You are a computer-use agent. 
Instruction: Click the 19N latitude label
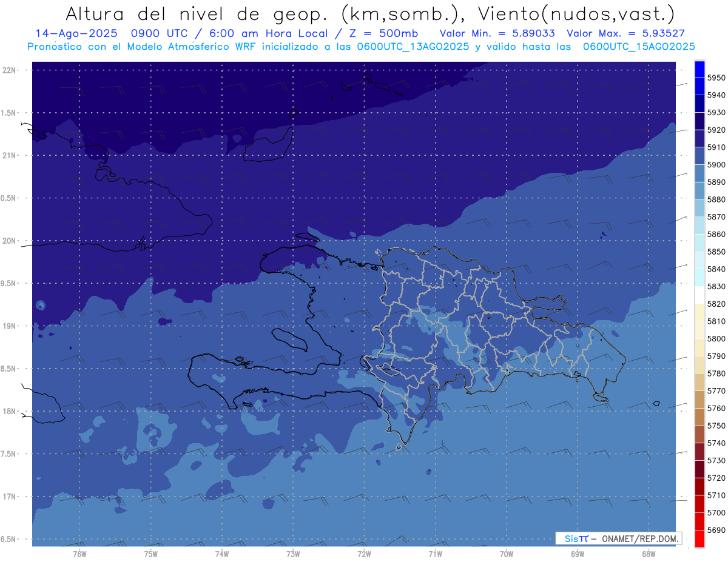click(10, 326)
